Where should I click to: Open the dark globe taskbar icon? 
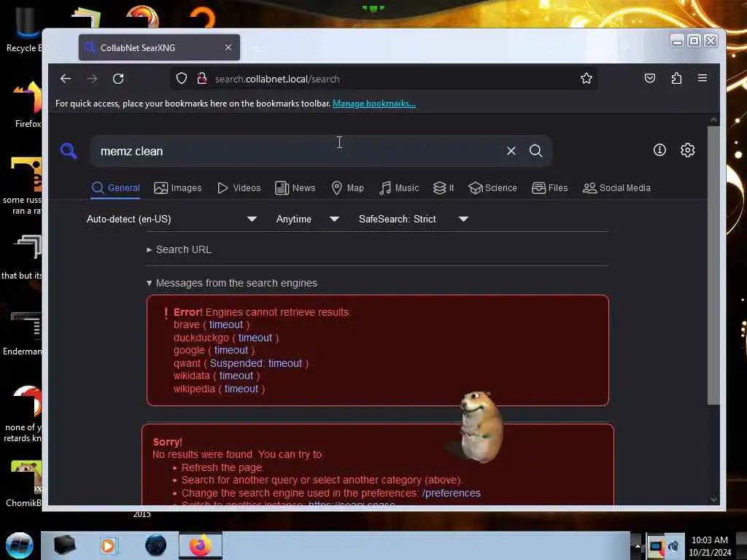click(156, 545)
